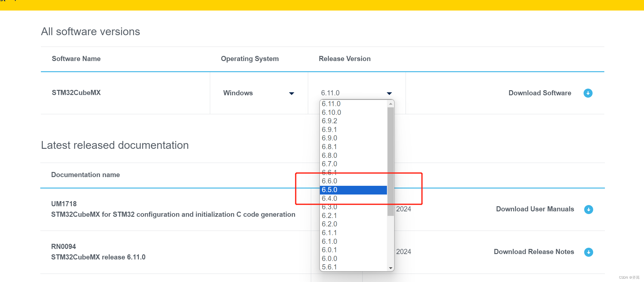The height and width of the screenshot is (282, 644).
Task: Pick version 6.2.1 option
Action: click(x=354, y=216)
